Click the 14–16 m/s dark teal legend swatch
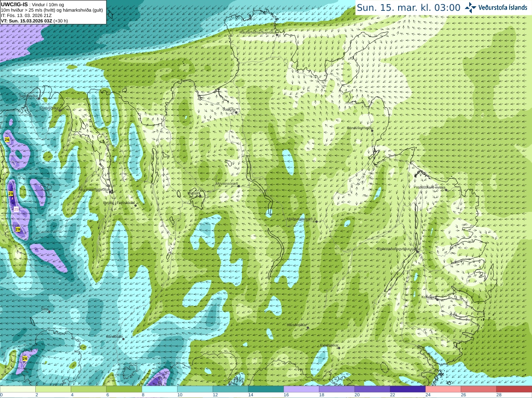 (266, 389)
